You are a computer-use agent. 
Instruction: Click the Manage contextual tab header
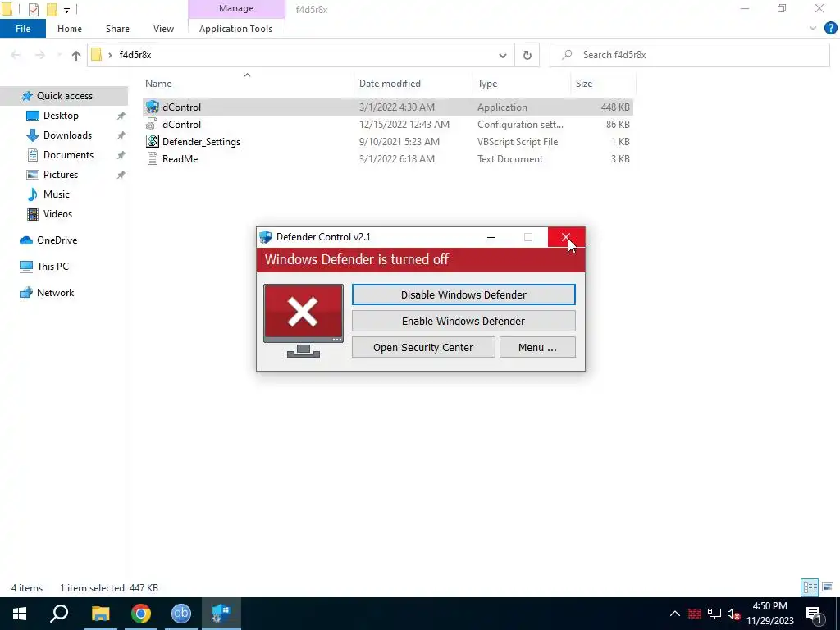coord(236,8)
